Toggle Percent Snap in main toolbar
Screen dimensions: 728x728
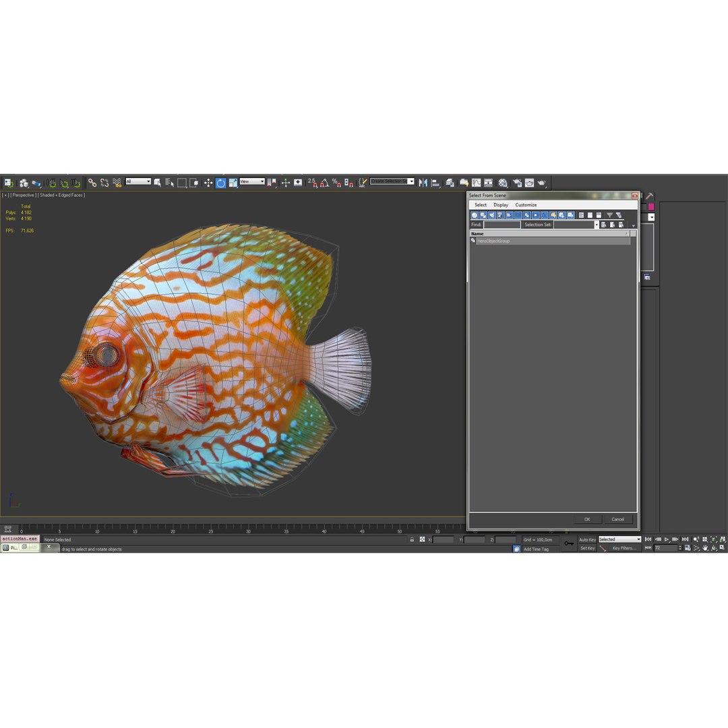click(336, 183)
